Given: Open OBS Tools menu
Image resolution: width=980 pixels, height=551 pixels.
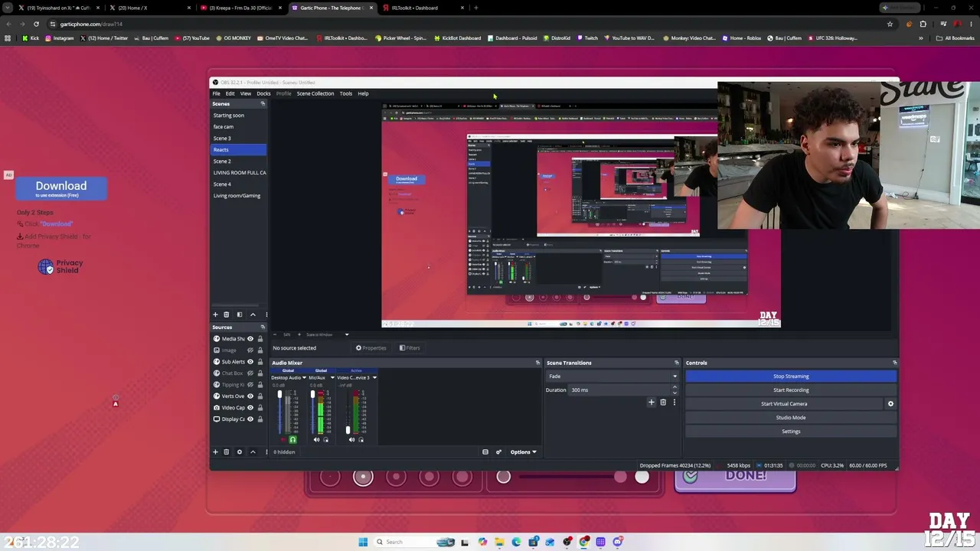Looking at the screenshot, I should coord(346,93).
